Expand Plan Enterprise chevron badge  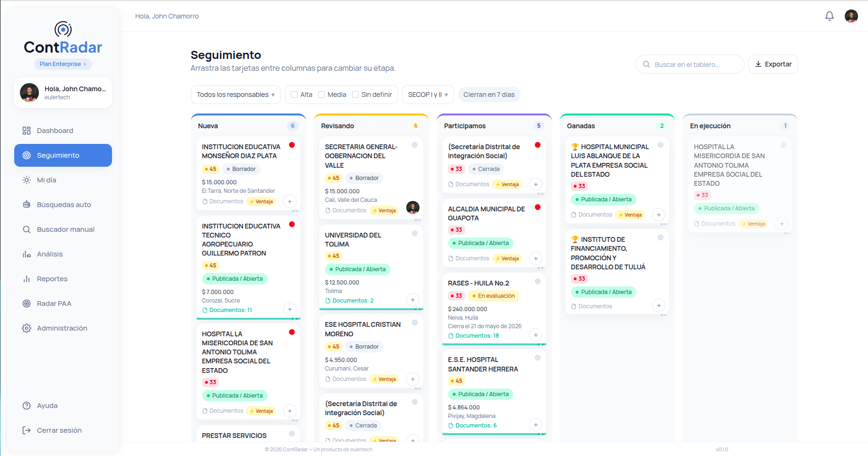pos(63,64)
